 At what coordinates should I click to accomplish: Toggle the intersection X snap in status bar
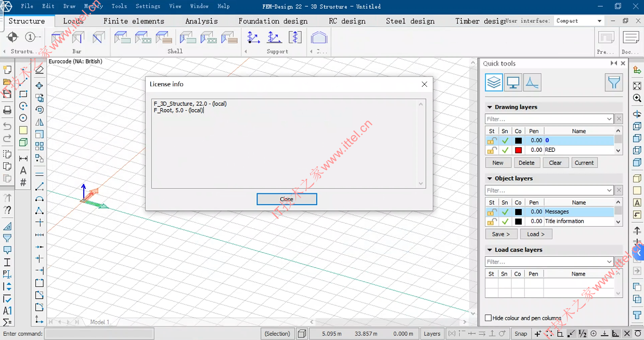[x=627, y=334]
